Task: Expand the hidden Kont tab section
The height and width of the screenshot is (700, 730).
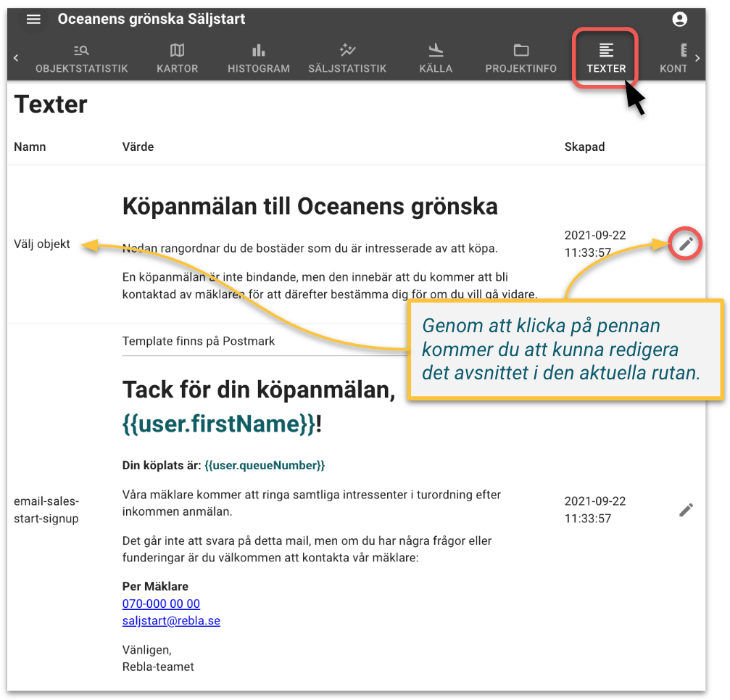Action: tap(675, 58)
